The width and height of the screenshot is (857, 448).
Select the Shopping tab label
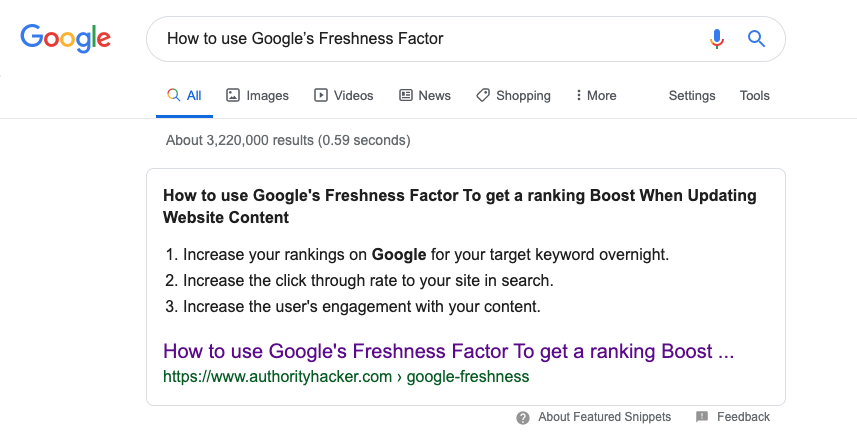(x=523, y=96)
